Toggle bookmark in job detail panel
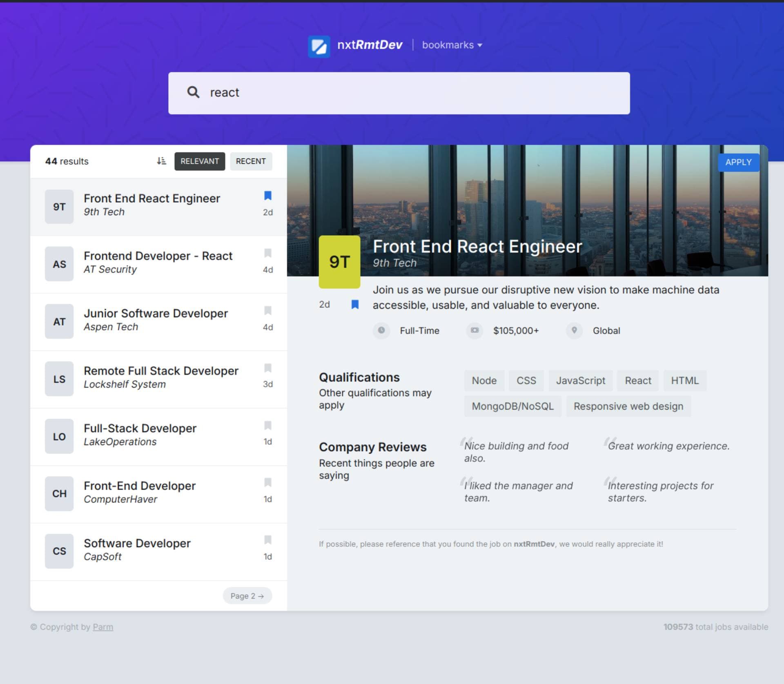 pyautogui.click(x=355, y=305)
